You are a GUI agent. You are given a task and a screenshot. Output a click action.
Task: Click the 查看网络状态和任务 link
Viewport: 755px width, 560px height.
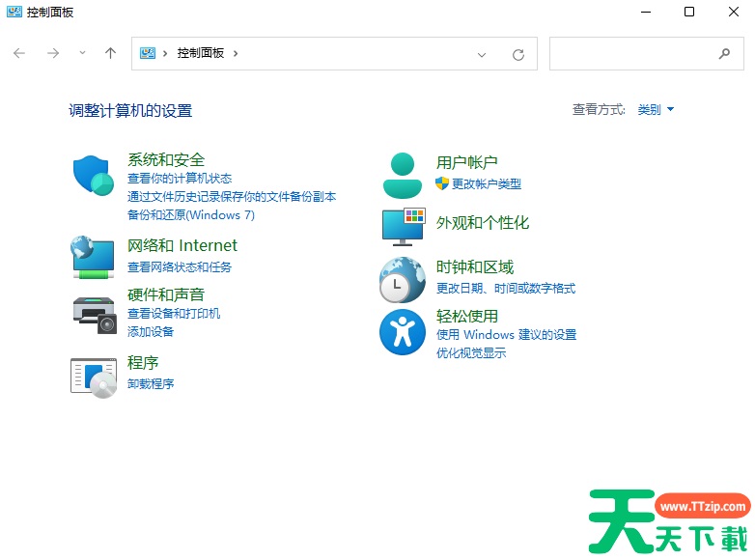180,267
